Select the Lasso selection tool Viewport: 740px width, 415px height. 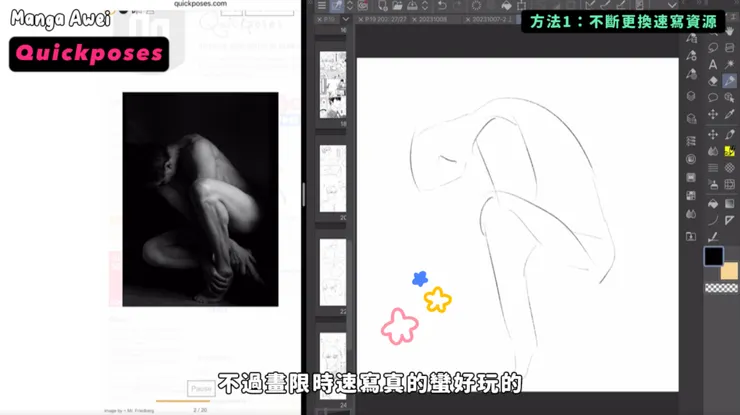point(713,48)
